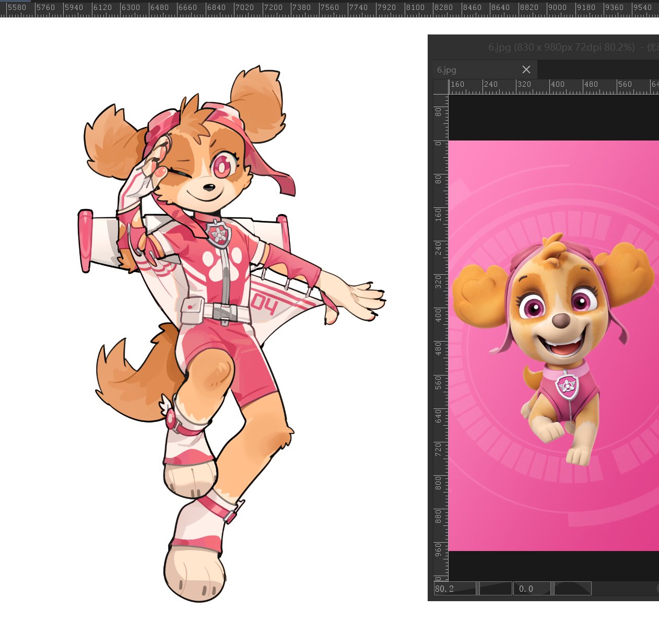Click the 7380 mark on the main canvas ruler
Screen dimensions: 659x644
pos(301,8)
